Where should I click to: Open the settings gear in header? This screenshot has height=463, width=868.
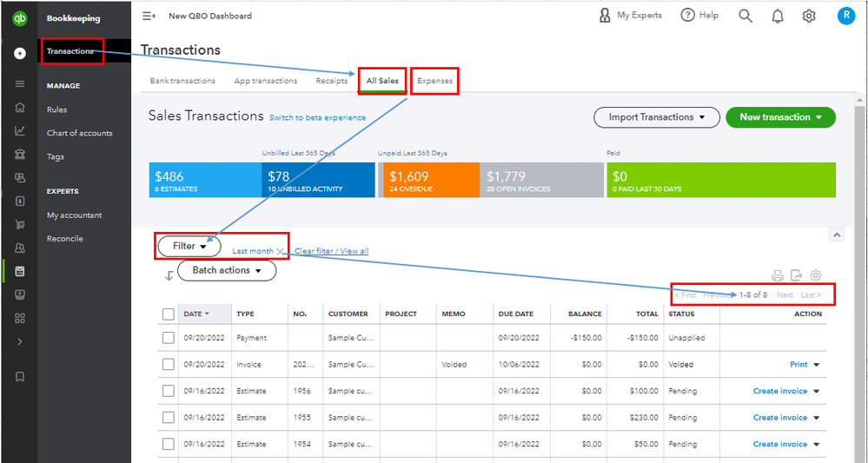tap(809, 16)
